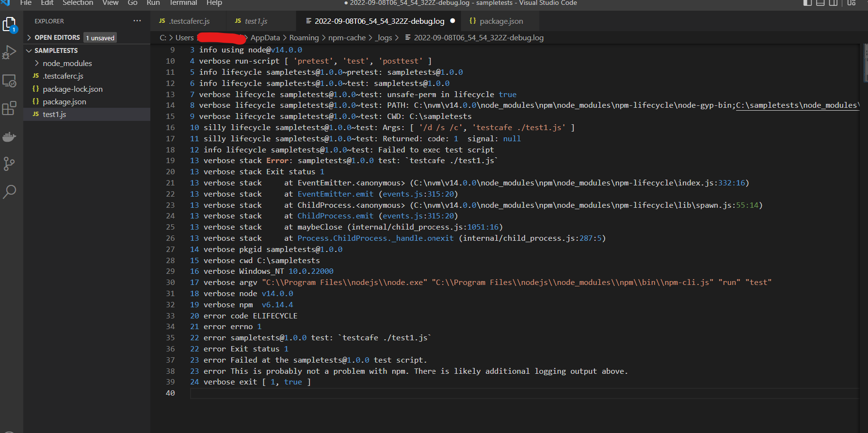Viewport: 868px width, 433px height.
Task: Open .testcaferc.js from the Explorer tree
Action: tap(87, 76)
